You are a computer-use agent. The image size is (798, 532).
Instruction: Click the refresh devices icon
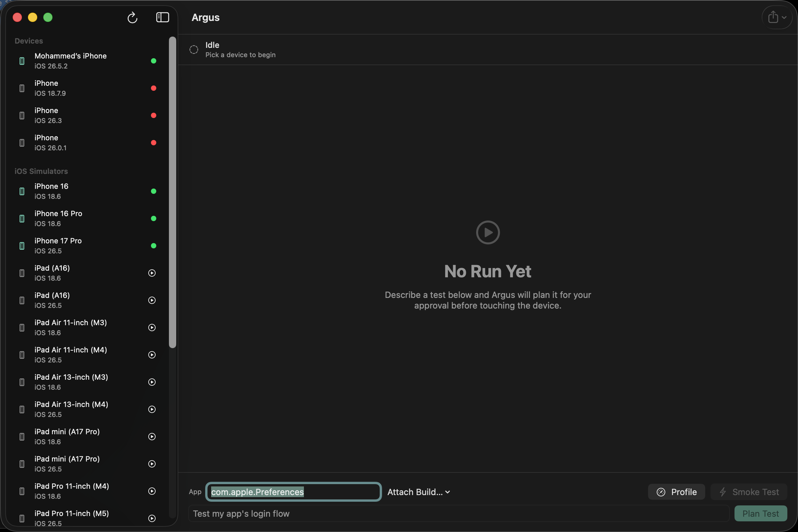point(132,17)
